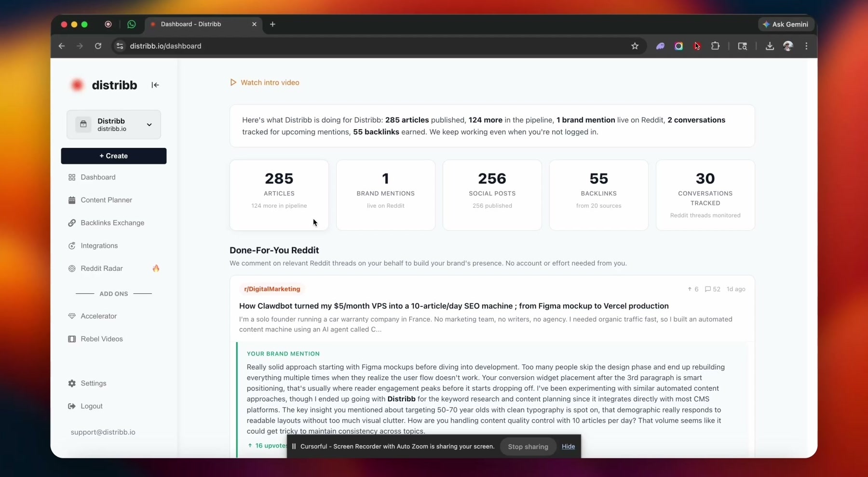
Task: Open the 285 Articles stat card
Action: tap(279, 195)
